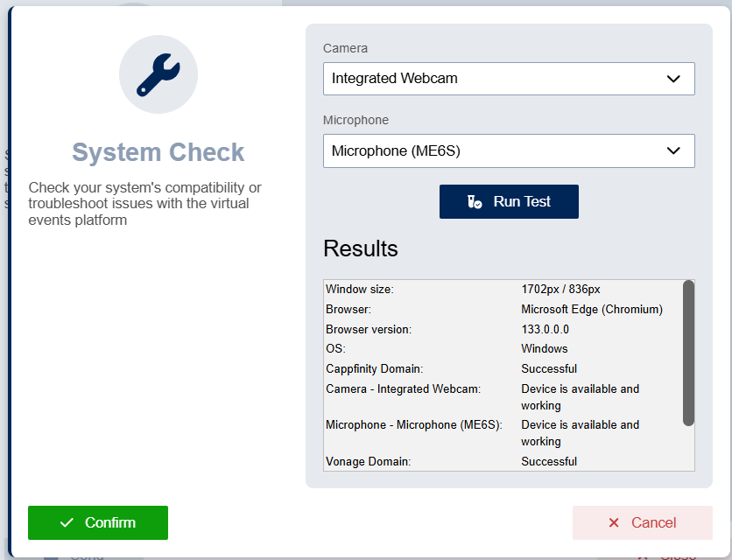Screen dimensions: 732x560
Task: Click the Microphone field label
Action: point(355,120)
